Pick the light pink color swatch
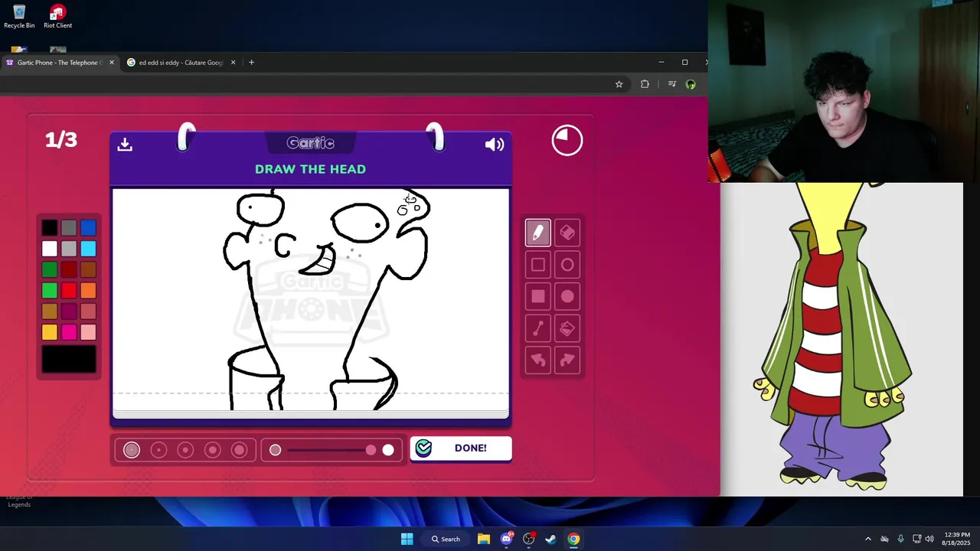This screenshot has width=980, height=551. click(x=88, y=332)
